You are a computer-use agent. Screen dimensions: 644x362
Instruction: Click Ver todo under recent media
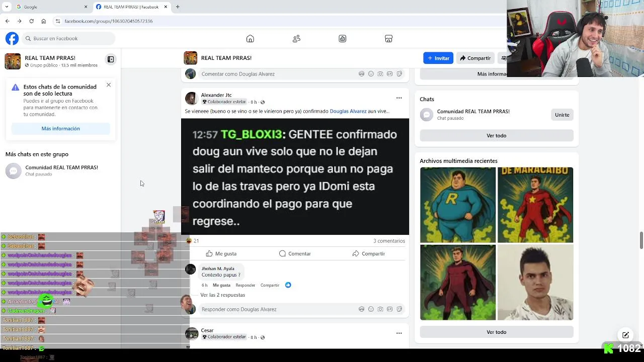coord(497,332)
